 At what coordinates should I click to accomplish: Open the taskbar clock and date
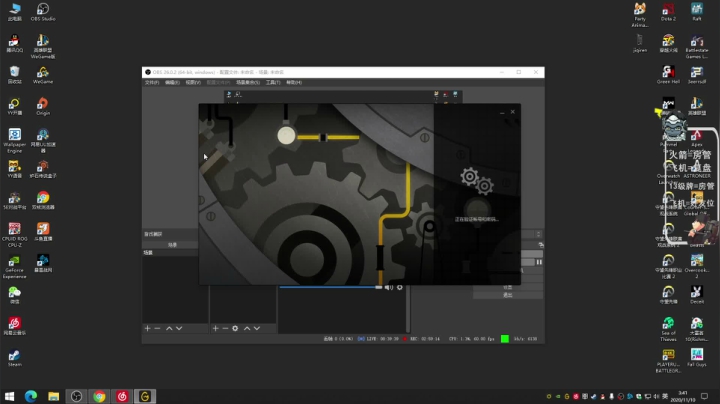[683, 397]
